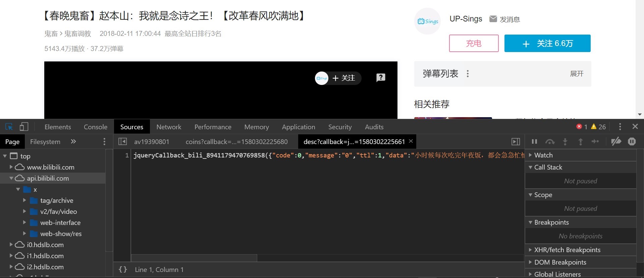Click the UP-Sings username link
Image resolution: width=644 pixels, height=278 pixels.
coord(466,19)
